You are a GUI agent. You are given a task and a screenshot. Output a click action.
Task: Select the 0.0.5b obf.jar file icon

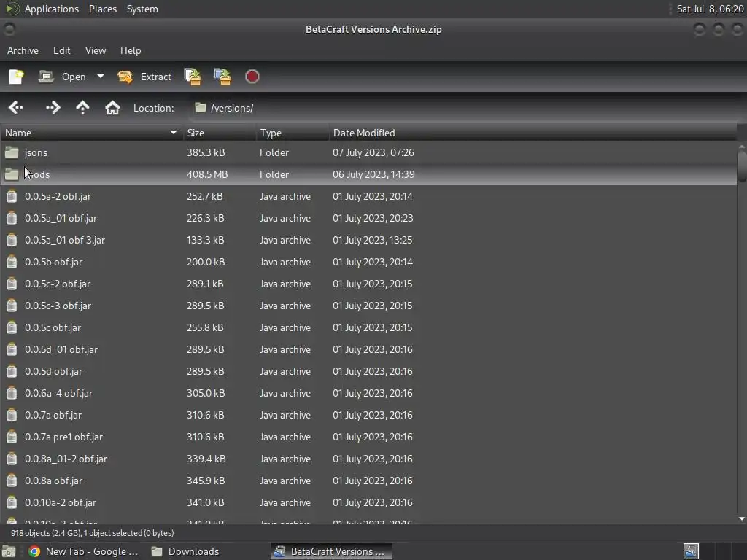pyautogui.click(x=12, y=262)
